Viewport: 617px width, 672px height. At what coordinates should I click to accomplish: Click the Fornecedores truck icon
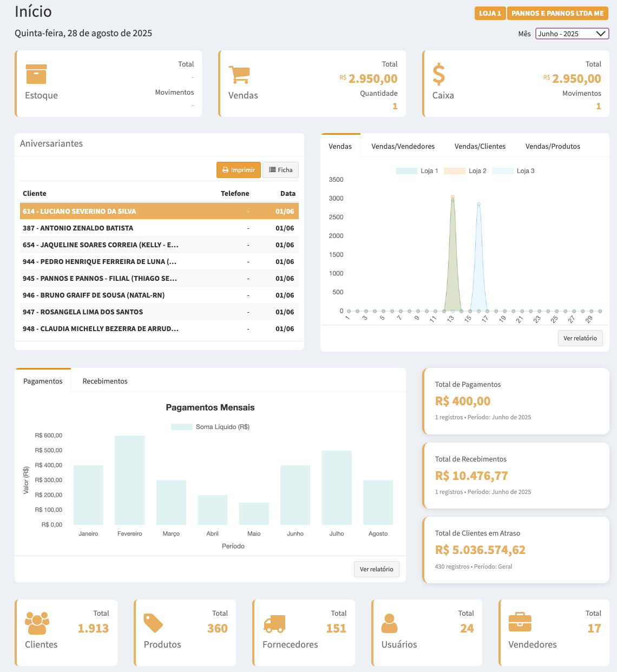click(x=274, y=623)
